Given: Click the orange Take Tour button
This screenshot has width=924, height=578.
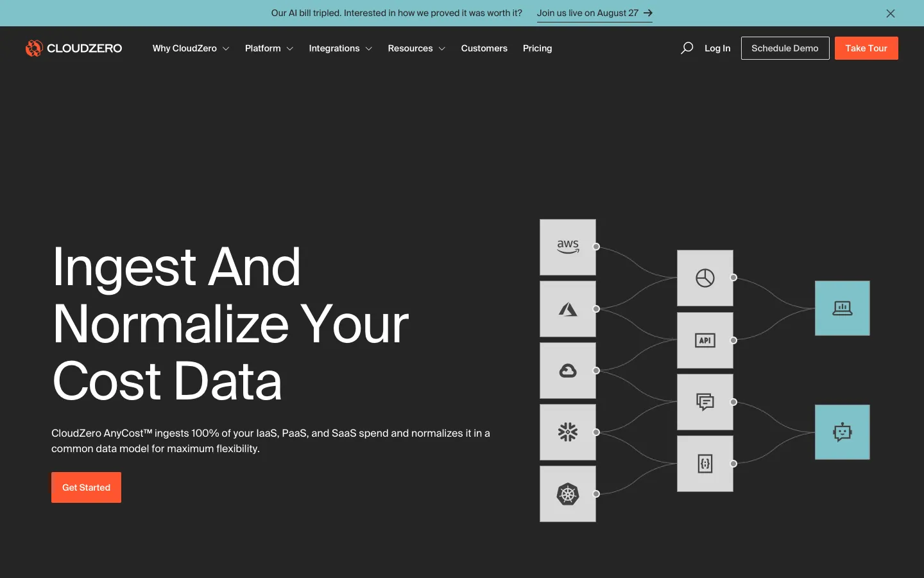Looking at the screenshot, I should (866, 48).
